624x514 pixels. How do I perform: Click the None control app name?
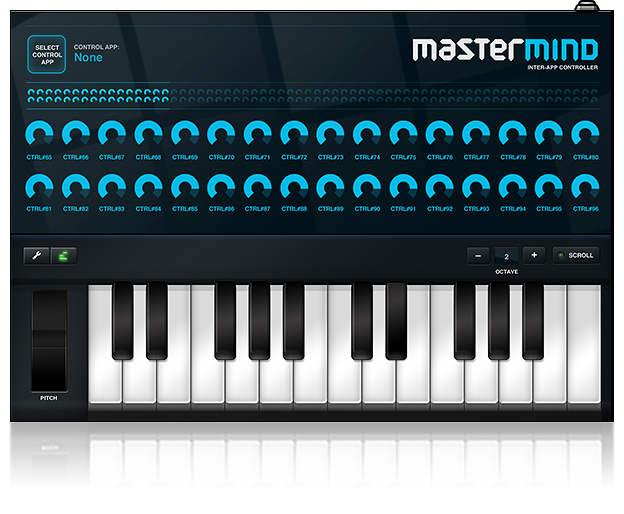[x=88, y=58]
